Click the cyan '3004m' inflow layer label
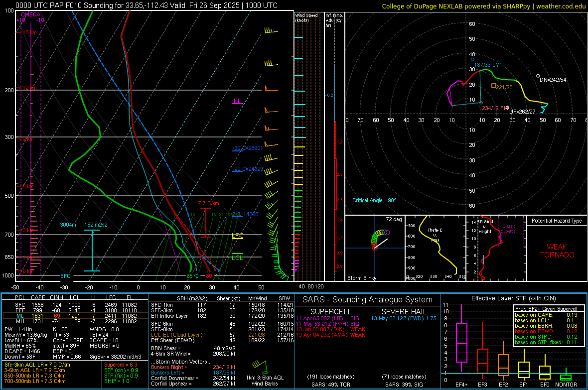 (68, 225)
